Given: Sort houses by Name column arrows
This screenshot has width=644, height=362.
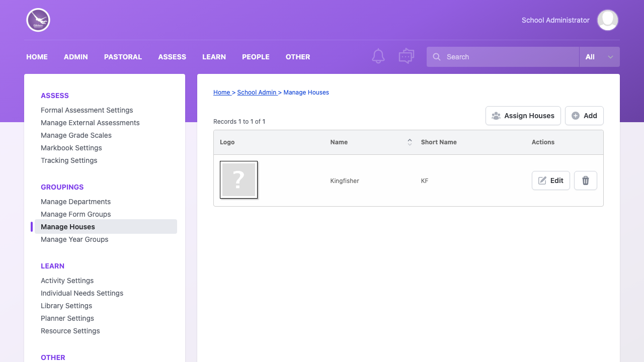Looking at the screenshot, I should click(410, 142).
